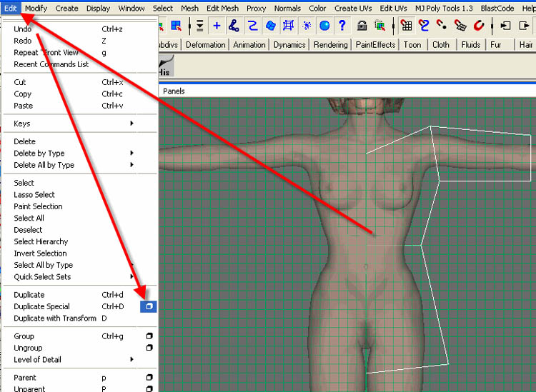Open the Panels menu in viewport

[x=174, y=91]
